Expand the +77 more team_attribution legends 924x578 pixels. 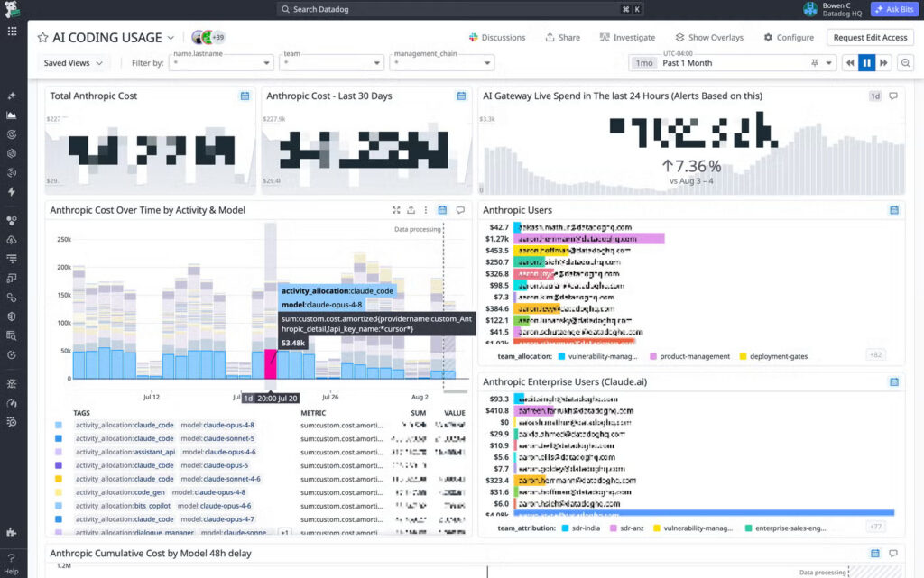875,527
